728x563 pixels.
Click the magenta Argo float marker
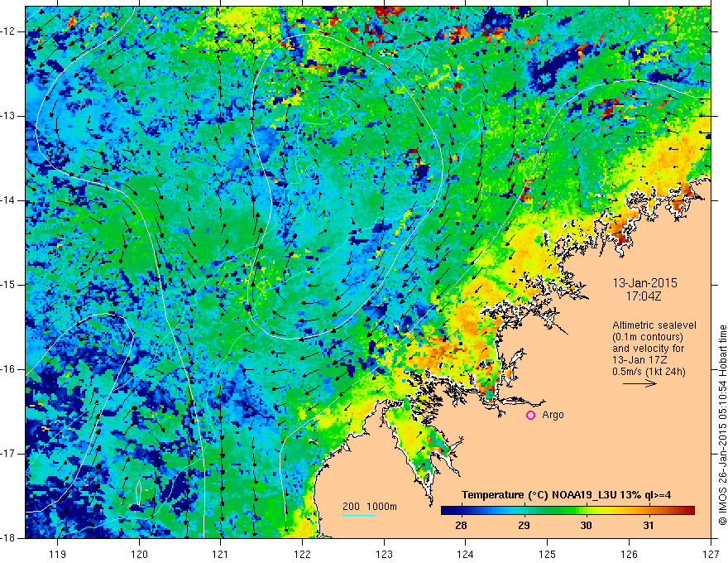point(530,416)
